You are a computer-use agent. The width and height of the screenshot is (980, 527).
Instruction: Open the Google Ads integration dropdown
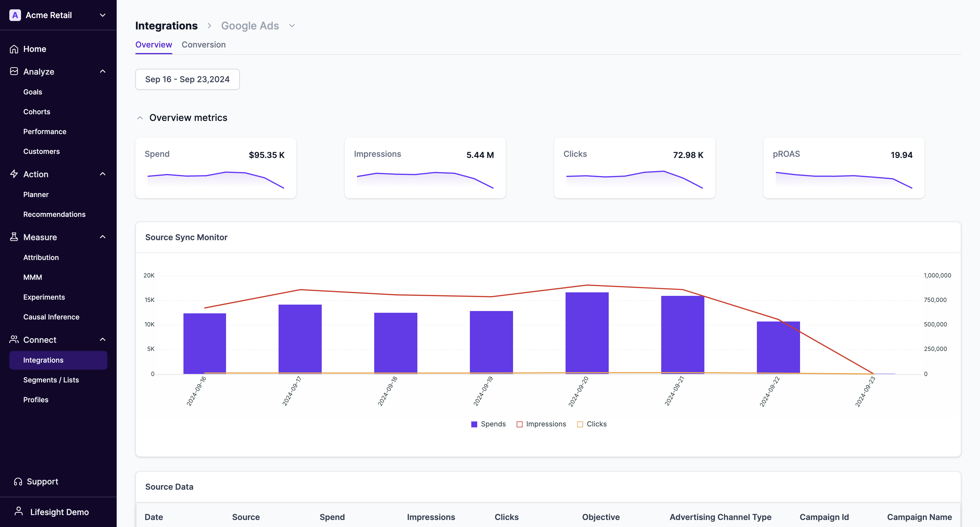click(x=292, y=26)
